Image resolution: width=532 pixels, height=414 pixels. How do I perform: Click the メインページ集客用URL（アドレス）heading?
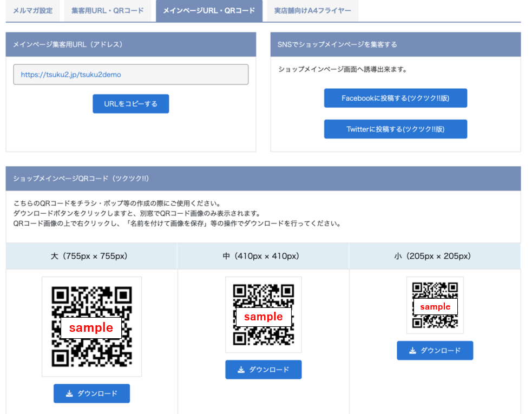(x=68, y=44)
